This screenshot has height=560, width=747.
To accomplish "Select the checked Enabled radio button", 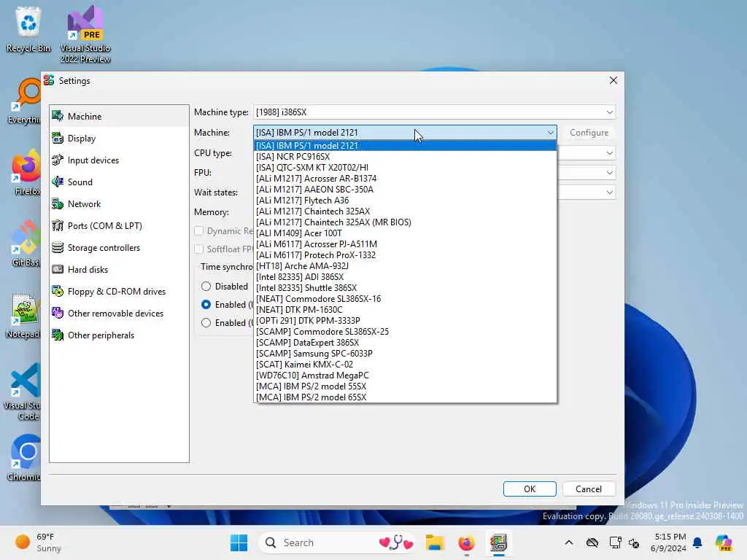I will [206, 304].
